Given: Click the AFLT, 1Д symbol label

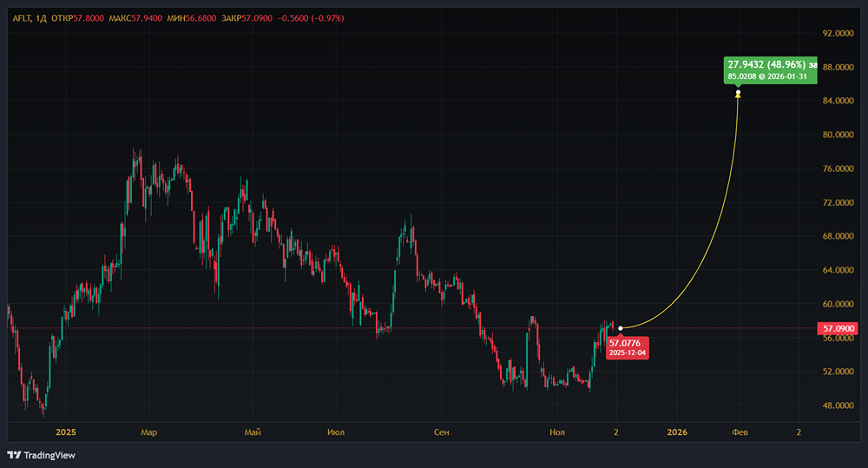Looking at the screenshot, I should (x=30, y=18).
